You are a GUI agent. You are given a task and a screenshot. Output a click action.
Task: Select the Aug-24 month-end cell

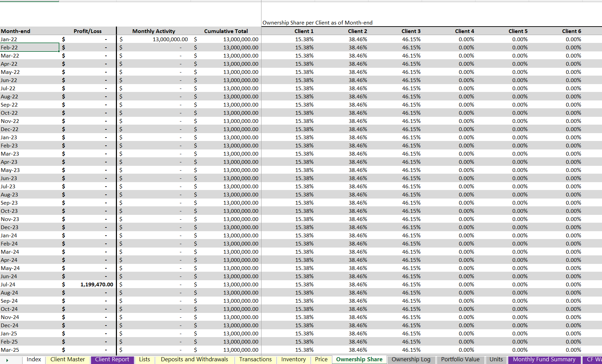click(30, 292)
